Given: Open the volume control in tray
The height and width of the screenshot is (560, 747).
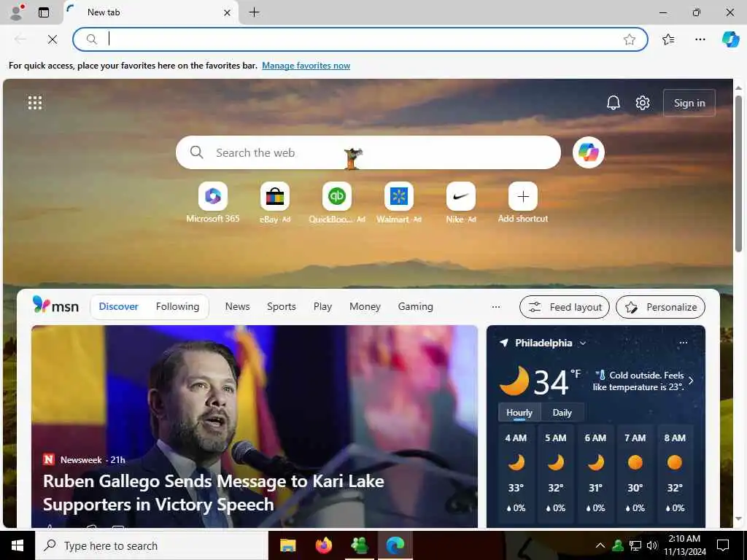Looking at the screenshot, I should [652, 545].
